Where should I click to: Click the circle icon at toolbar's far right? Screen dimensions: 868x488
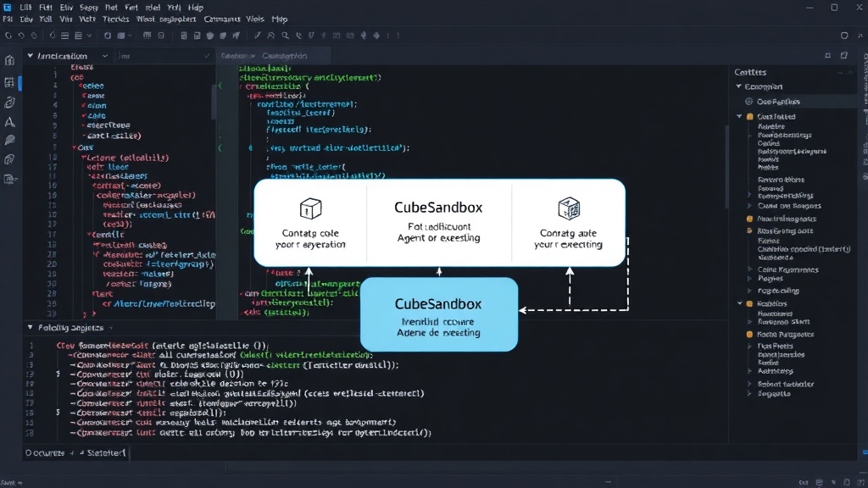pyautogui.click(x=844, y=36)
